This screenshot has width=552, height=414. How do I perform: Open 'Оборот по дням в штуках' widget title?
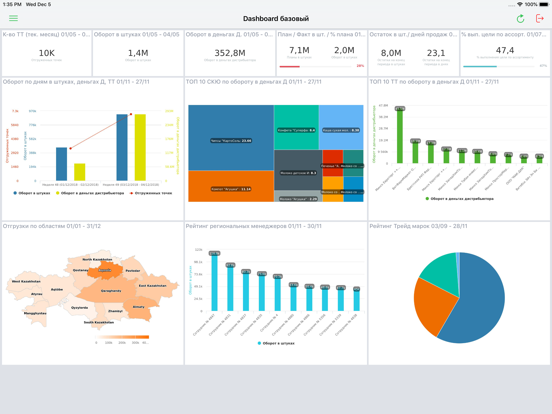click(x=76, y=82)
